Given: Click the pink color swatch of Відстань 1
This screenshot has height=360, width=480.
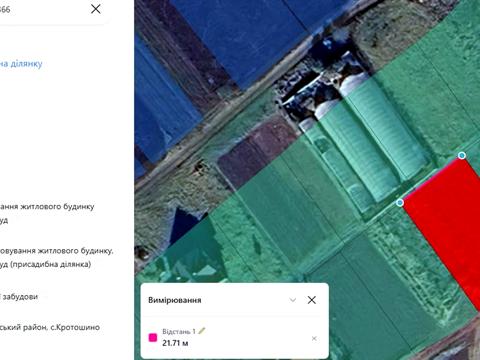Looking at the screenshot, I should click(x=153, y=337).
